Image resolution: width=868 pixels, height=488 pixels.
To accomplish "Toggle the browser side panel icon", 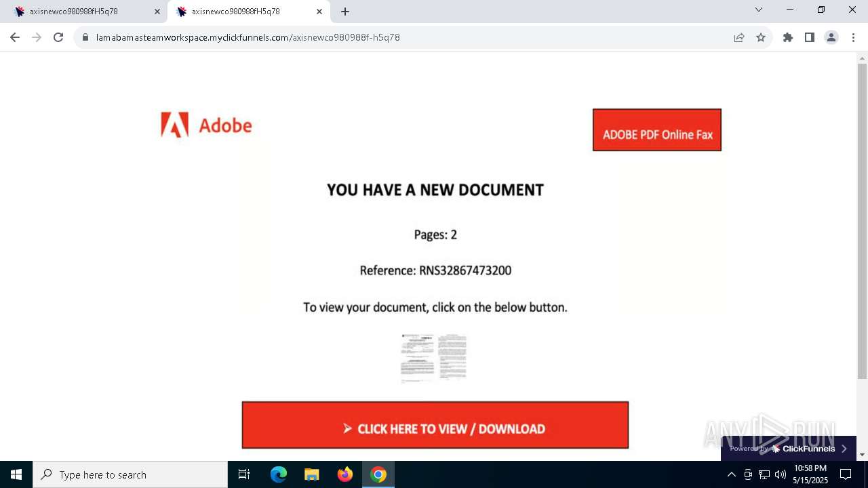I will click(810, 37).
